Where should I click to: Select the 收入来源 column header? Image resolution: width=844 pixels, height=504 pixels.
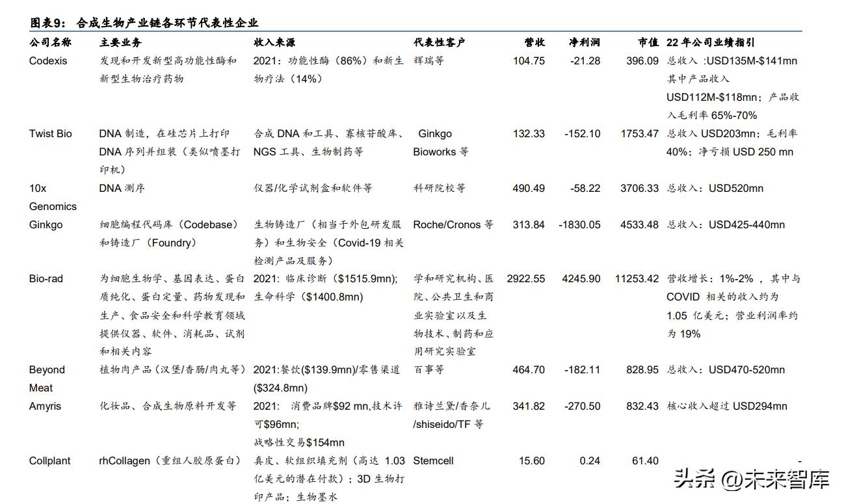pos(274,42)
